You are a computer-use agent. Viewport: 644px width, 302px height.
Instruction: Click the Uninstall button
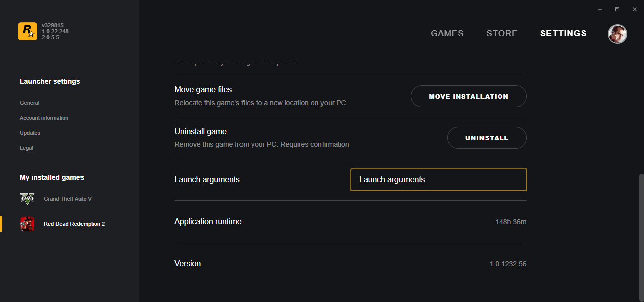point(487,138)
